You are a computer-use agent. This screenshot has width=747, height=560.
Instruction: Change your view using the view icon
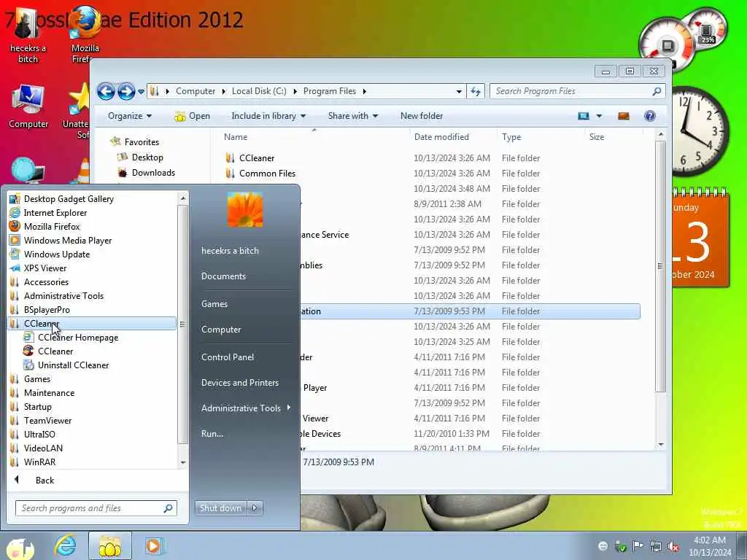tap(584, 116)
